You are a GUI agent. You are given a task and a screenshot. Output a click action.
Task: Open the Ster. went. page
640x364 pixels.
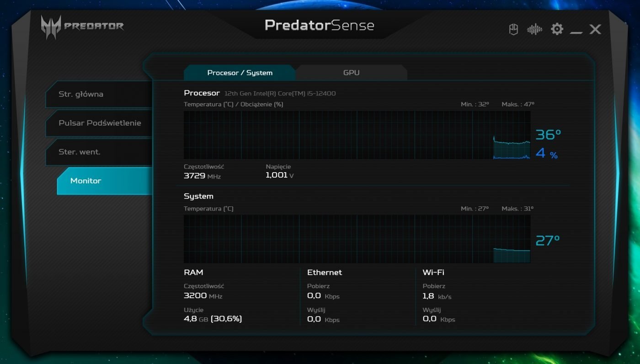(99, 152)
